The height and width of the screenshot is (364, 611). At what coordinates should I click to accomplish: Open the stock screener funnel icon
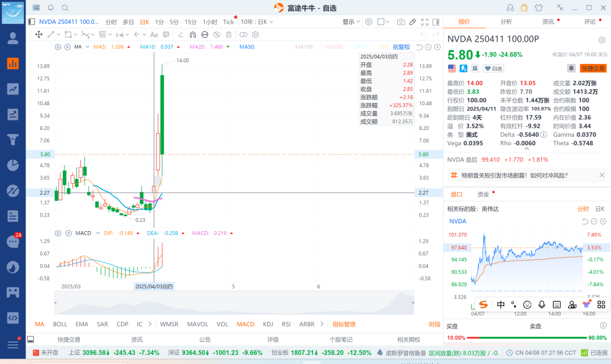point(13,140)
